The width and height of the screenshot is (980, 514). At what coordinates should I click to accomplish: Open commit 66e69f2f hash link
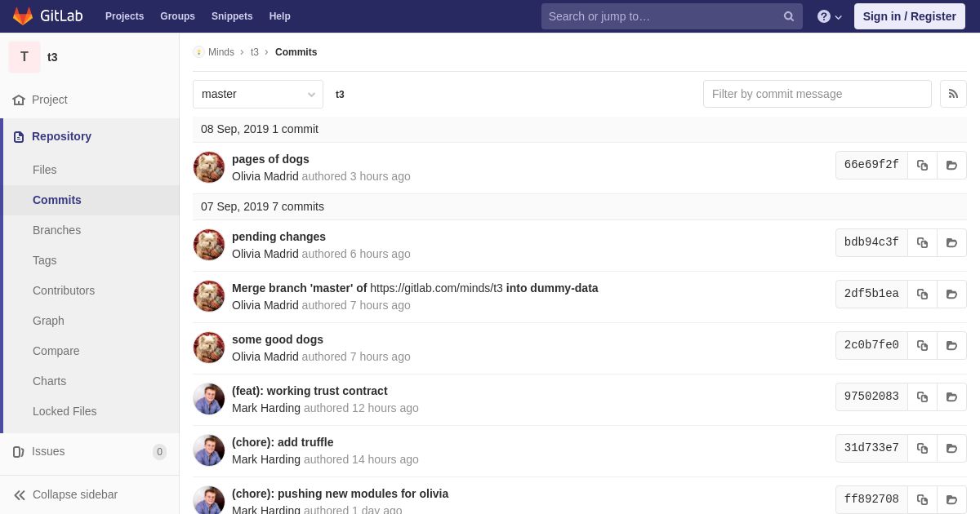(871, 165)
